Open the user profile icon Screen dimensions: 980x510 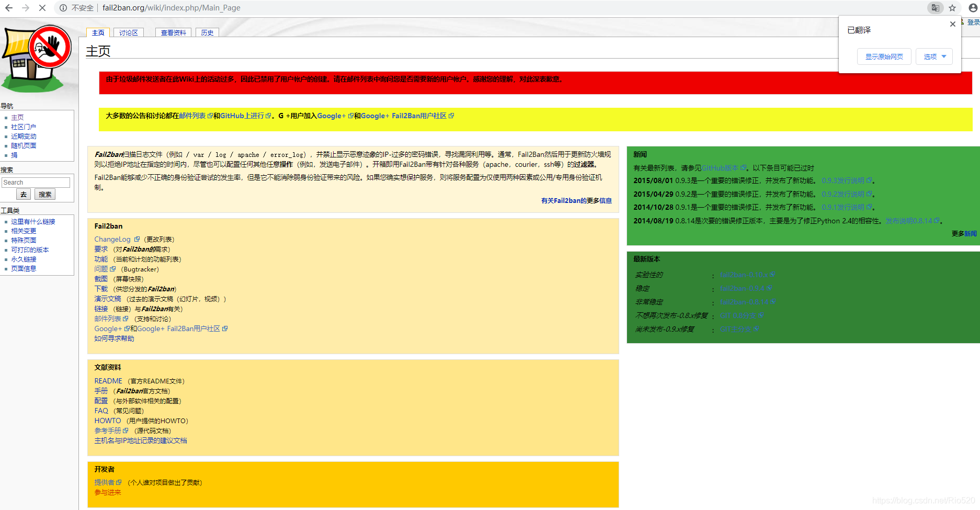click(x=973, y=8)
